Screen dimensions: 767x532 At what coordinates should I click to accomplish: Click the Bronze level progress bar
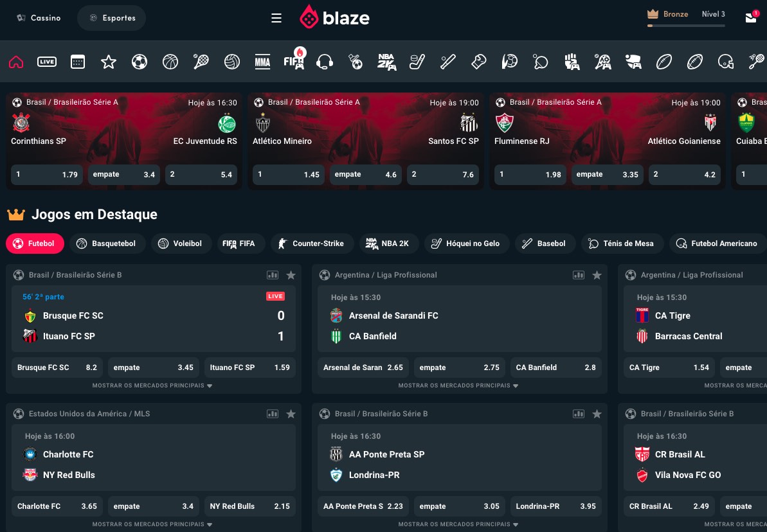coord(686,26)
